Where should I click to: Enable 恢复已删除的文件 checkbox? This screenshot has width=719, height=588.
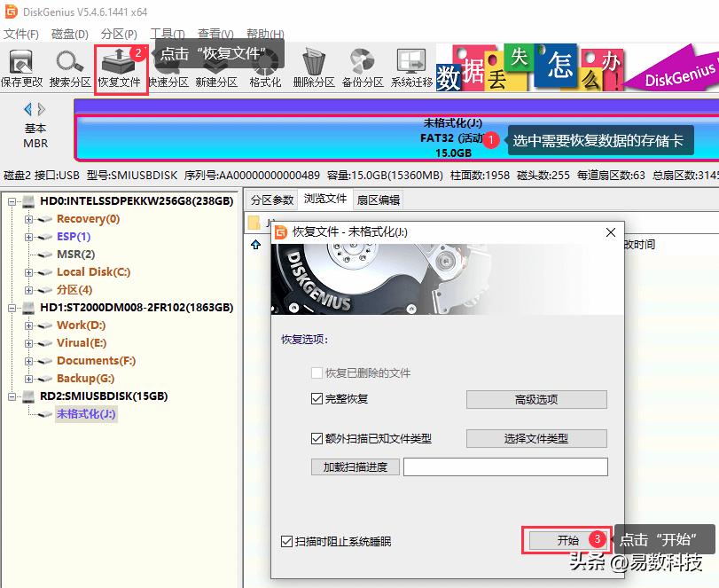pyautogui.click(x=317, y=373)
